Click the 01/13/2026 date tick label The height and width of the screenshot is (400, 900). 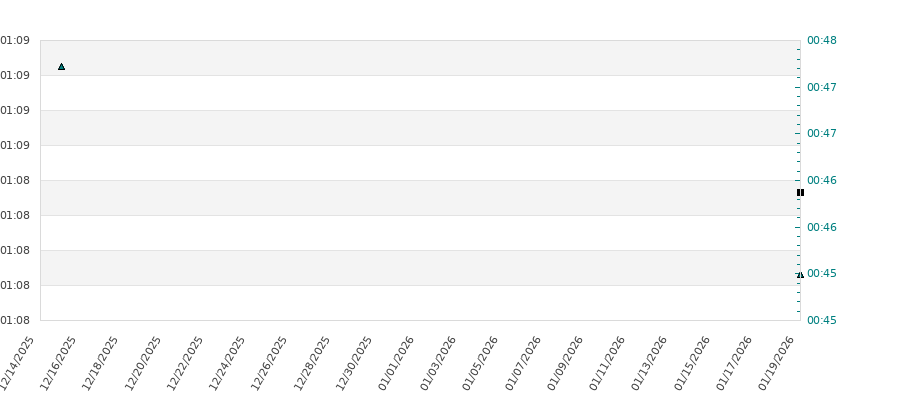[x=652, y=362]
